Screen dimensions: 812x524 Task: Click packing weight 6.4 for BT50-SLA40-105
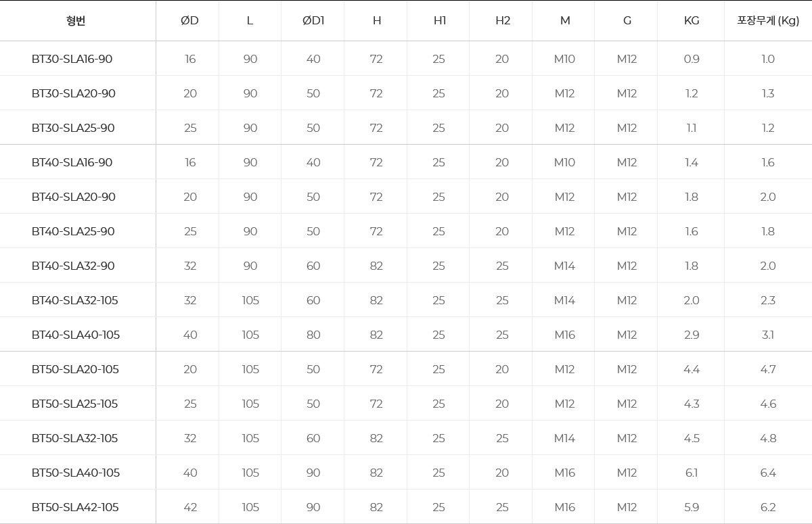768,473
